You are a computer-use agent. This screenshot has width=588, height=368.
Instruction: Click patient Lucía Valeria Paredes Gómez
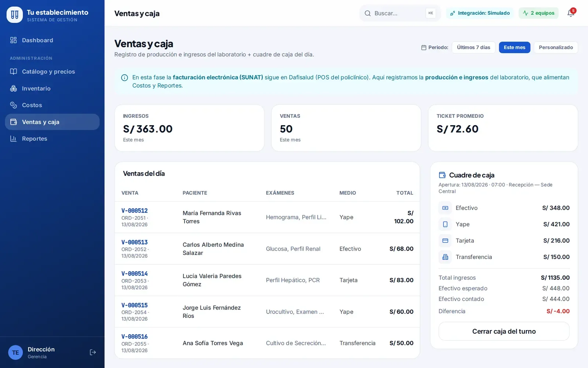click(212, 280)
